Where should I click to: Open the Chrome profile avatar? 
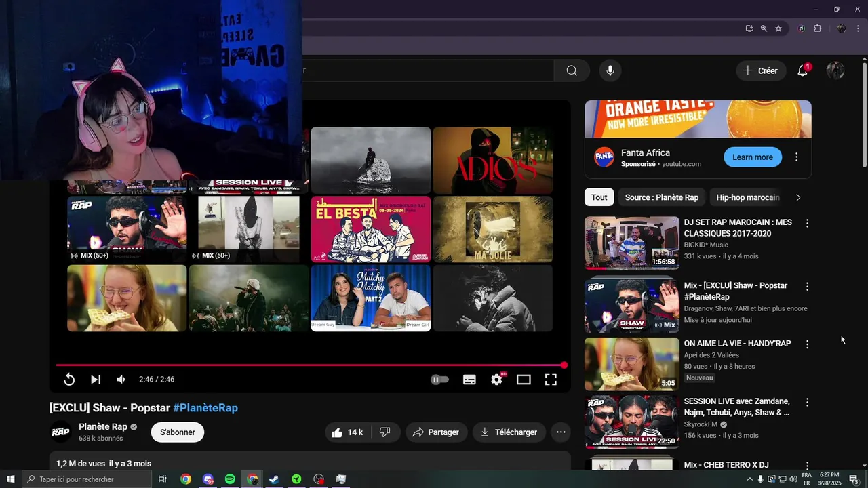click(x=842, y=28)
